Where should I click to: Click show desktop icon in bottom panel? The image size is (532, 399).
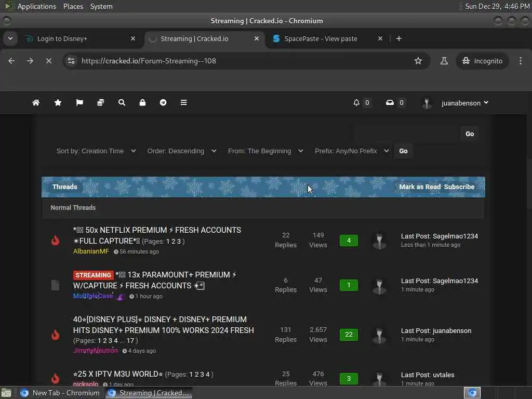pos(6,393)
